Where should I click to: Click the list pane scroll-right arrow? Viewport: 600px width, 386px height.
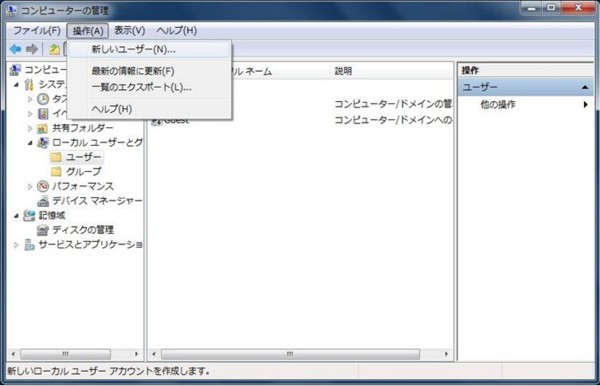[446, 354]
